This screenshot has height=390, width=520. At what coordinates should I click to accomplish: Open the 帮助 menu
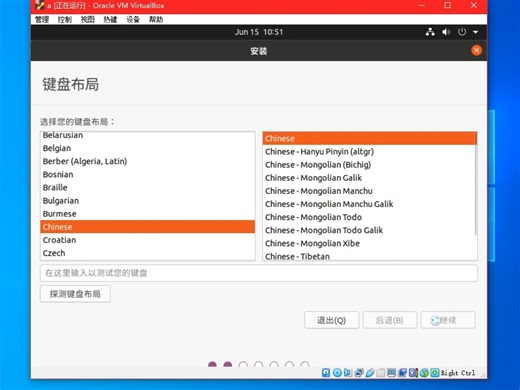156,20
